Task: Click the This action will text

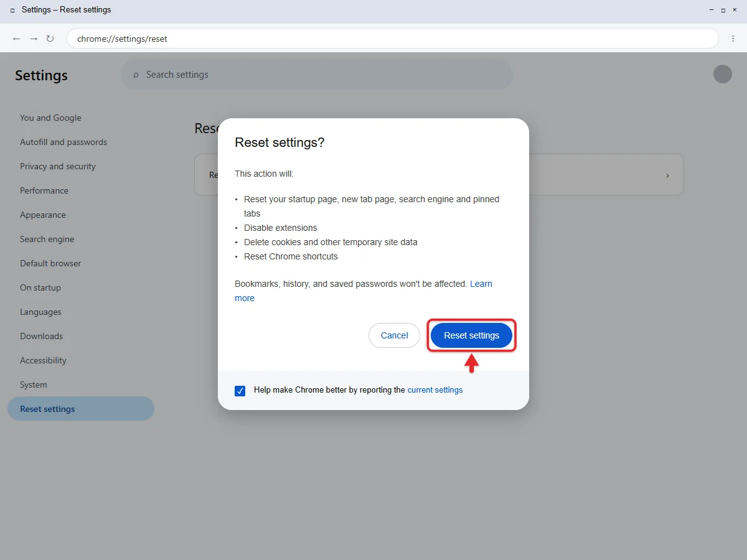Action: click(264, 174)
